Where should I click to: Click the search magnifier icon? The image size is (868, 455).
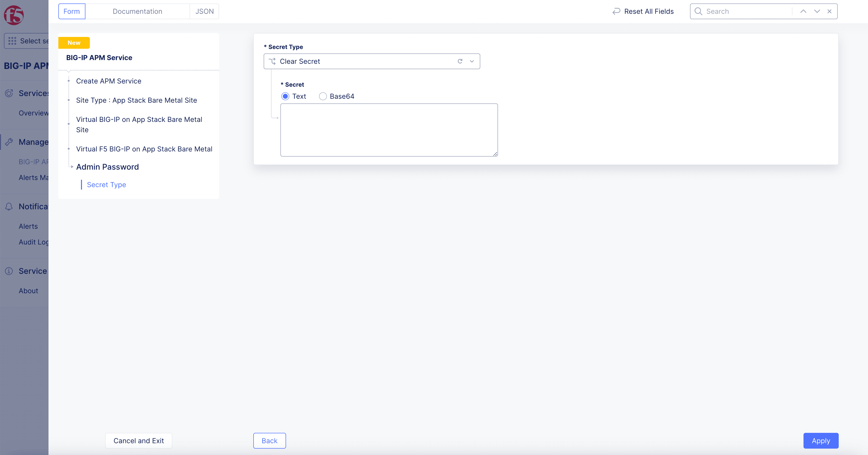(x=698, y=12)
